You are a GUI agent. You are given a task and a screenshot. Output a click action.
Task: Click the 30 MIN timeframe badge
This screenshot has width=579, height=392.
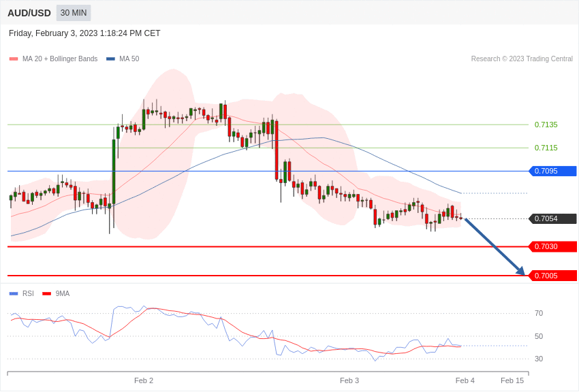click(x=74, y=13)
